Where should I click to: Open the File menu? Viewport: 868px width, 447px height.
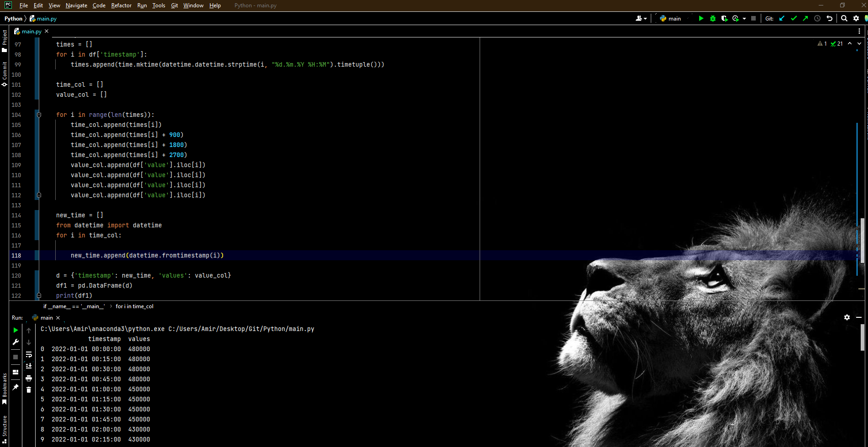click(24, 5)
